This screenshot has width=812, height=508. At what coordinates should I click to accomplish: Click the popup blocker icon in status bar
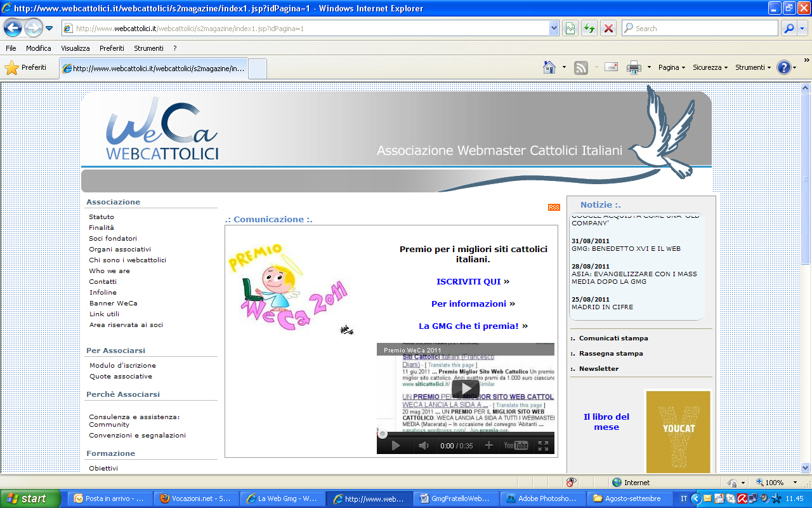(571, 483)
